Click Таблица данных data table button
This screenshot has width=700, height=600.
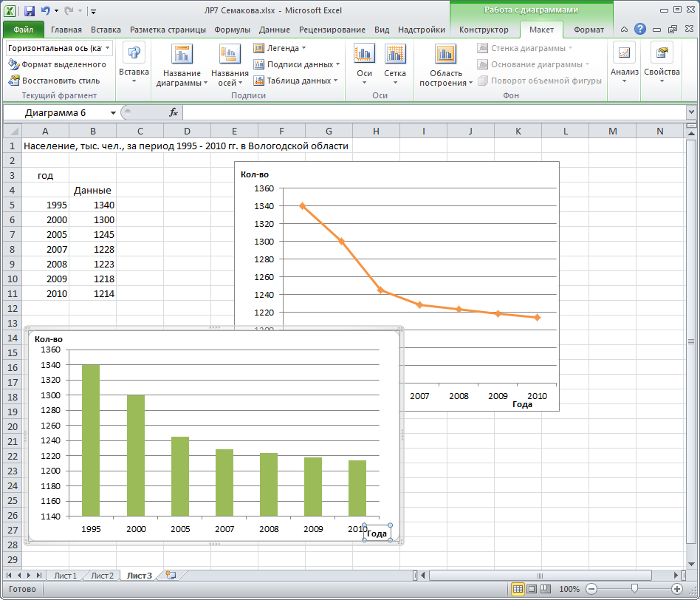point(295,81)
